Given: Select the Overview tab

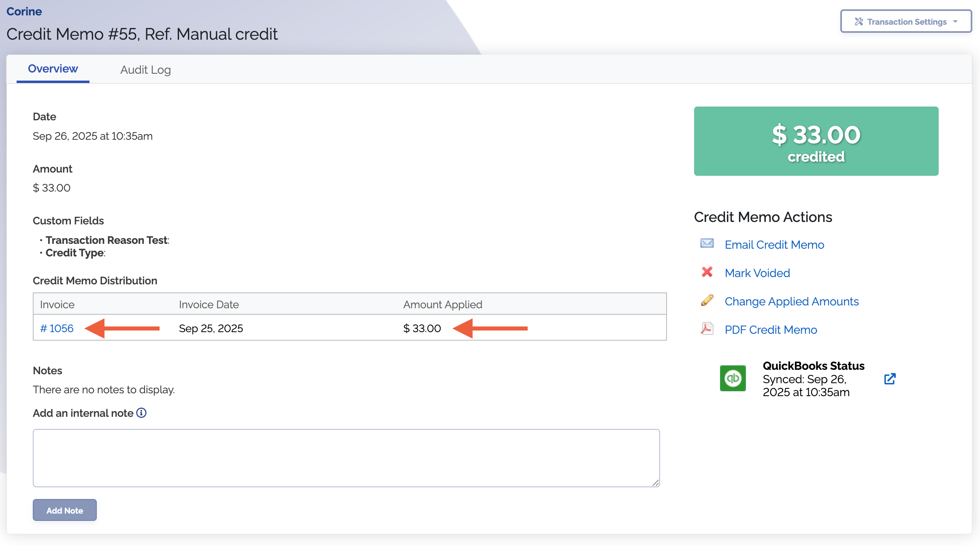Looking at the screenshot, I should tap(53, 69).
